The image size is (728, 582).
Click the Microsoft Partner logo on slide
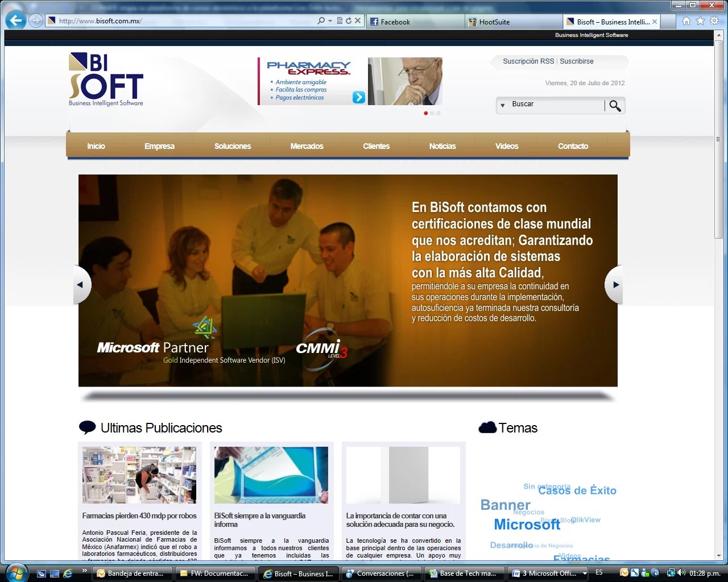pos(191,341)
